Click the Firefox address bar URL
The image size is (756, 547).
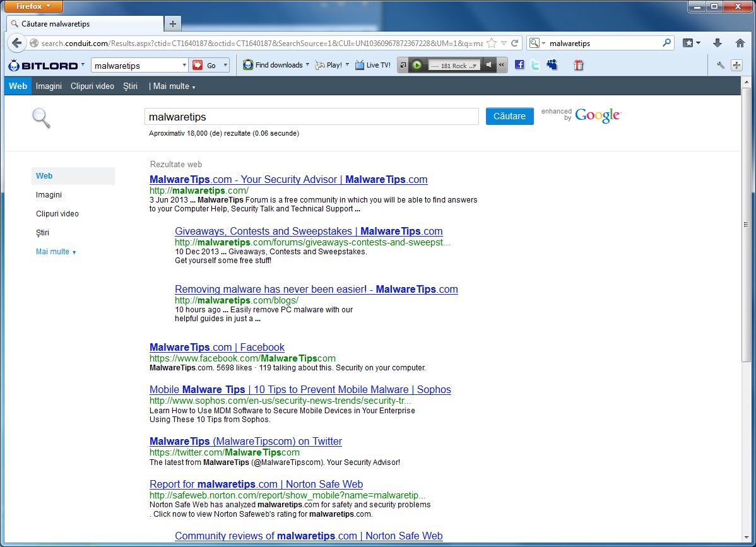pyautogui.click(x=262, y=43)
